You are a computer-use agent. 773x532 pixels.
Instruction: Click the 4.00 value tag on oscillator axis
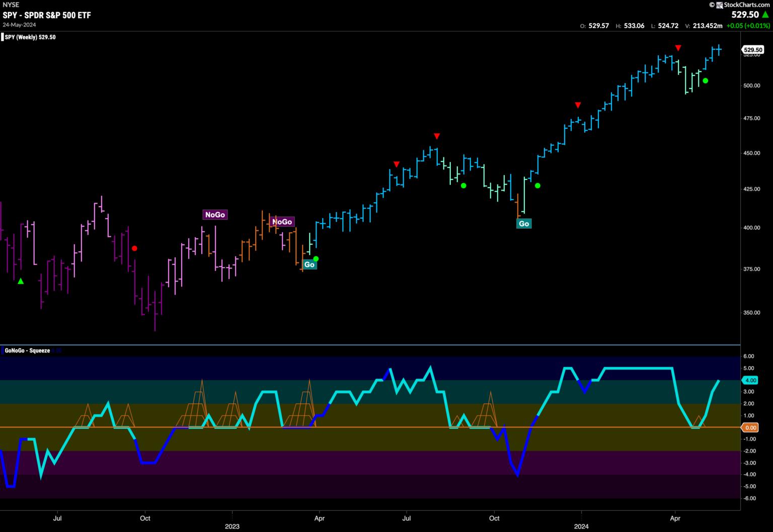point(750,381)
